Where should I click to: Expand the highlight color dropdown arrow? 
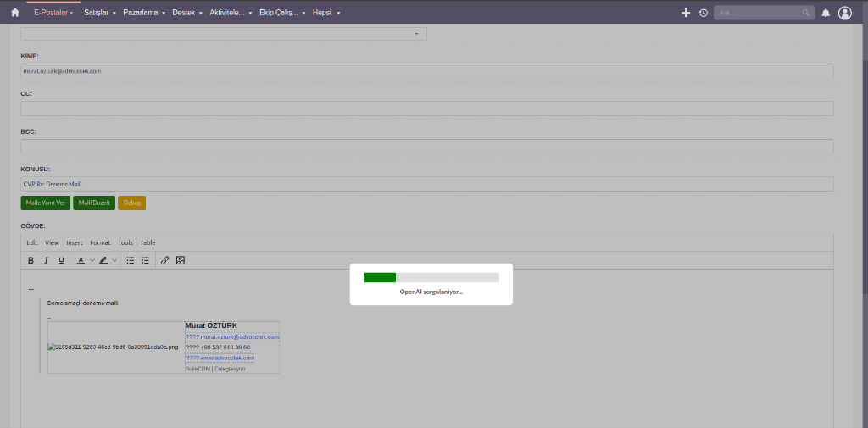pos(115,260)
